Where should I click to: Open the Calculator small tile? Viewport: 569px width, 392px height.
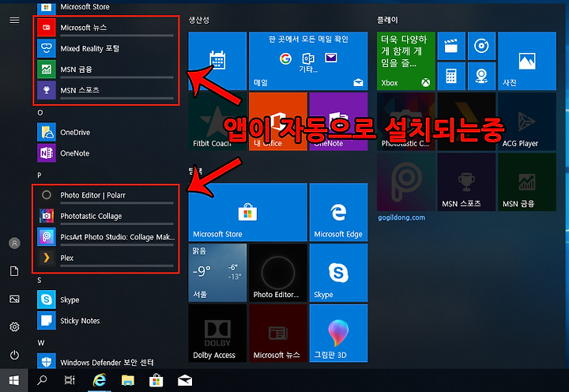pyautogui.click(x=451, y=76)
